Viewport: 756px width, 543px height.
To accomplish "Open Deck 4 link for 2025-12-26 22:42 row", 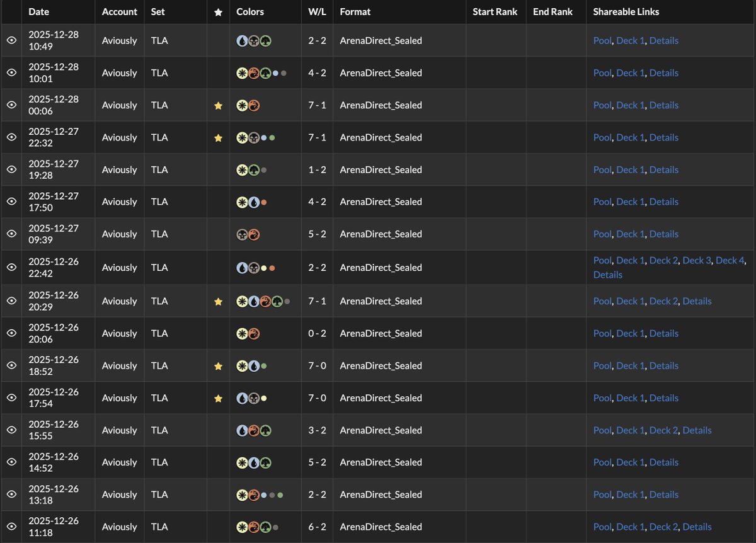I will coord(730,260).
